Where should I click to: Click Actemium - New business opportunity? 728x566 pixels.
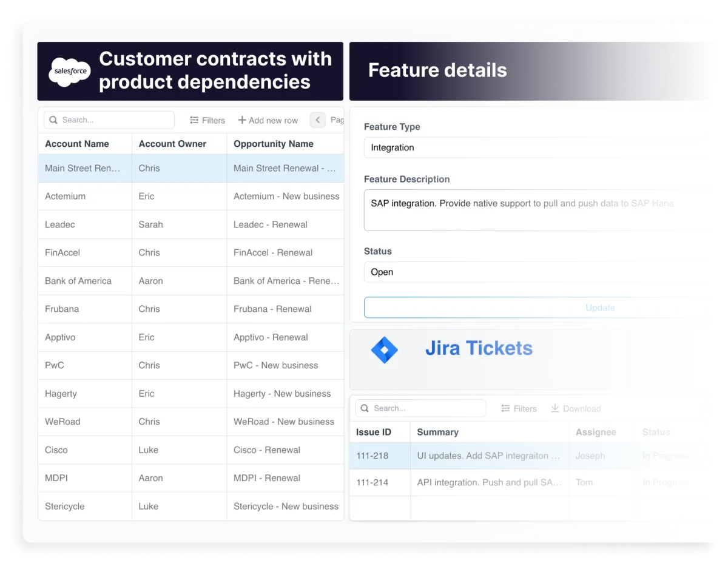[286, 197]
